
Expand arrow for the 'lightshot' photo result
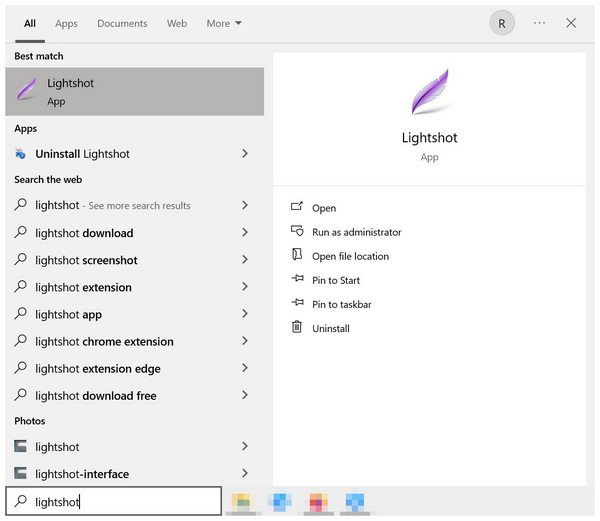click(245, 446)
